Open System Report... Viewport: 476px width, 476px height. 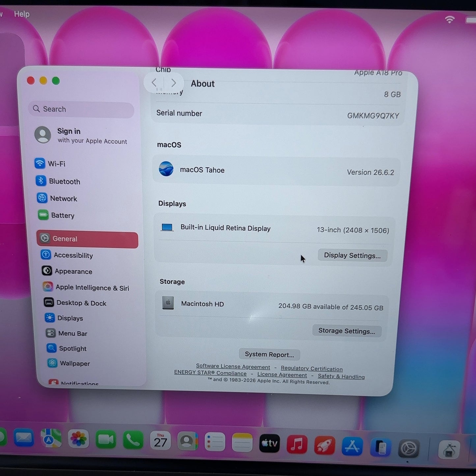pos(269,354)
